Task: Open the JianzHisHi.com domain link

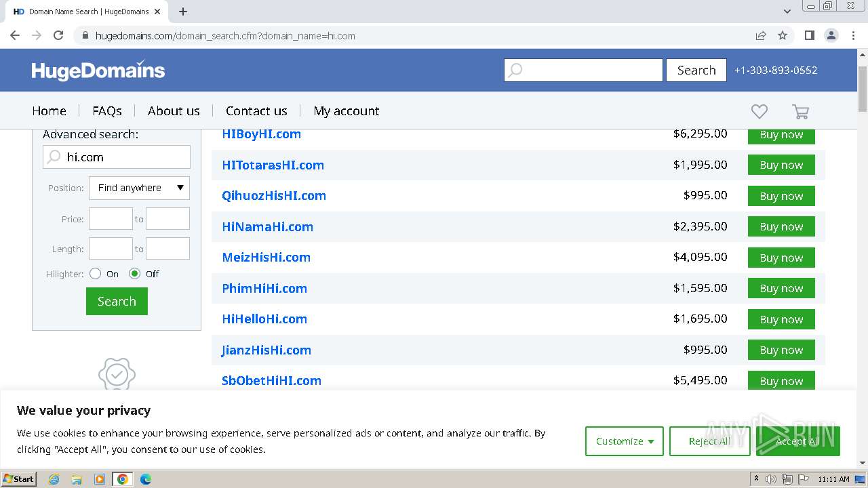Action: [x=266, y=350]
